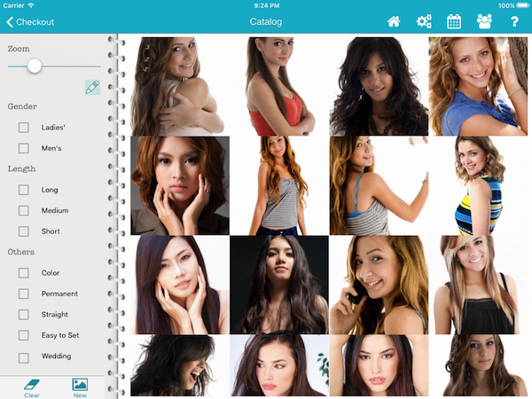Select photo of woman in blue shirt
Screen dimensions: 532x399
tap(478, 87)
